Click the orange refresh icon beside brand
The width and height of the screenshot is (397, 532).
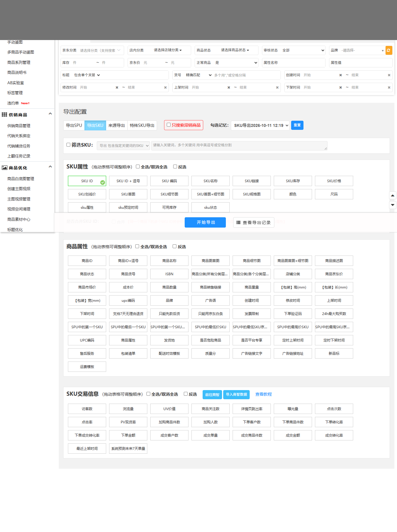coord(388,50)
